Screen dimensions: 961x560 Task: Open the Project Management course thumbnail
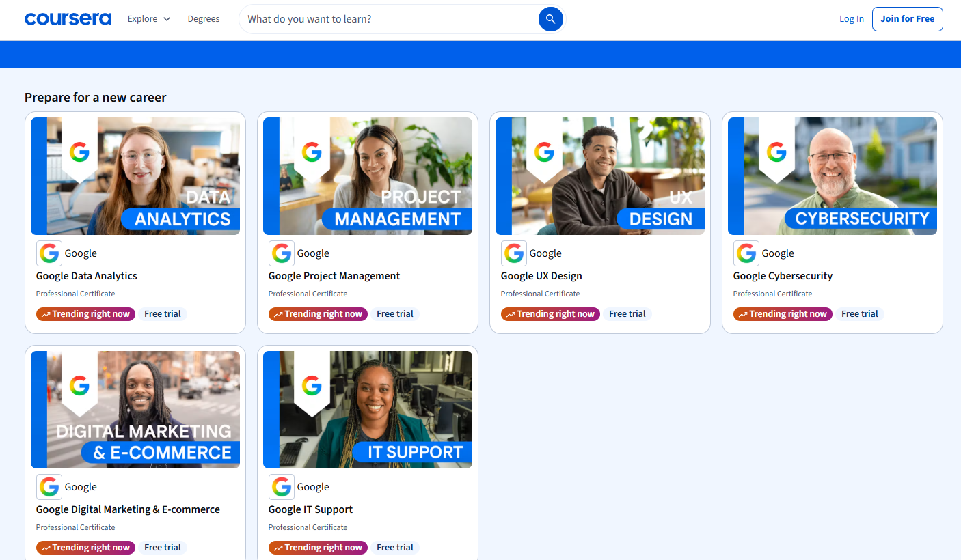[x=368, y=176]
